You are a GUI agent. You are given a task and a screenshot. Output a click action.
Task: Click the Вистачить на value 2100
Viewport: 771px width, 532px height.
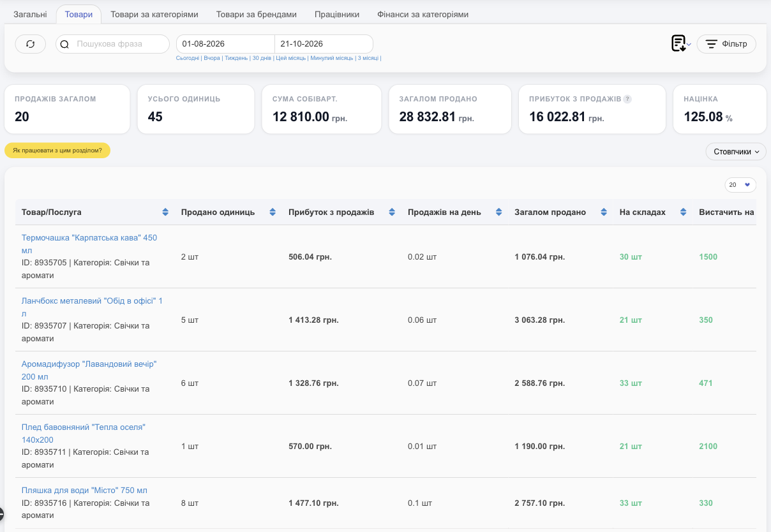point(708,447)
